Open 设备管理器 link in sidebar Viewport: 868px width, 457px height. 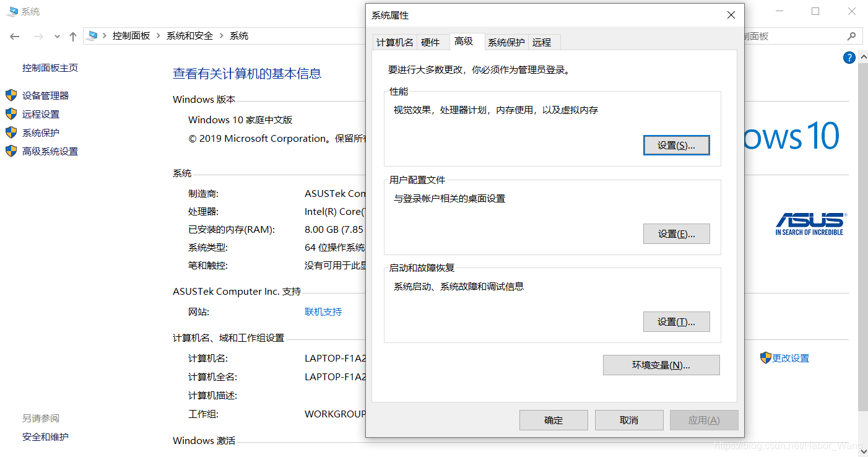[x=46, y=95]
